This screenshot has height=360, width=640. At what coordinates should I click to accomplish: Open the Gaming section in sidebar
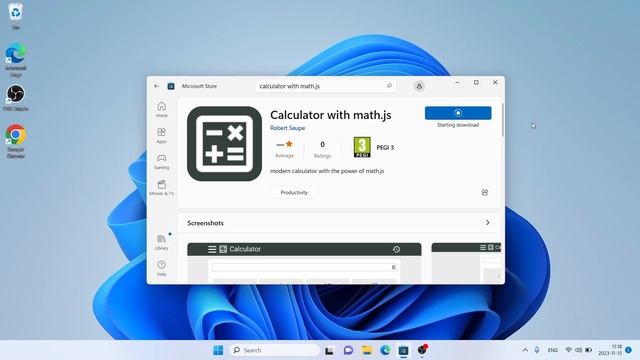pos(162,162)
